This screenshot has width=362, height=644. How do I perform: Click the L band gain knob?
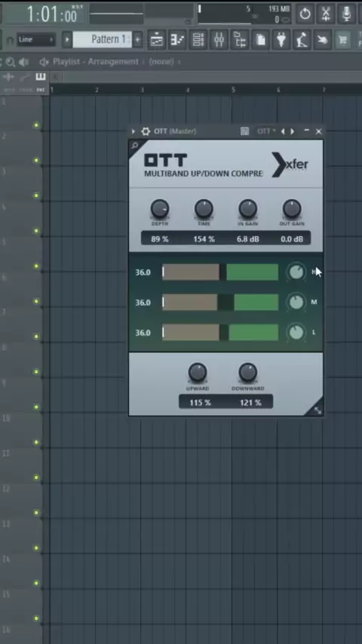click(x=296, y=333)
